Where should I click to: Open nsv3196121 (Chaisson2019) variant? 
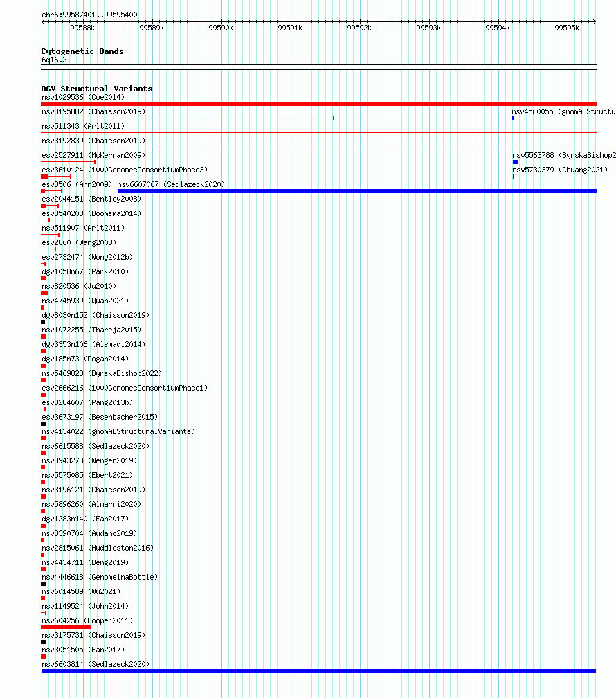(x=93, y=490)
